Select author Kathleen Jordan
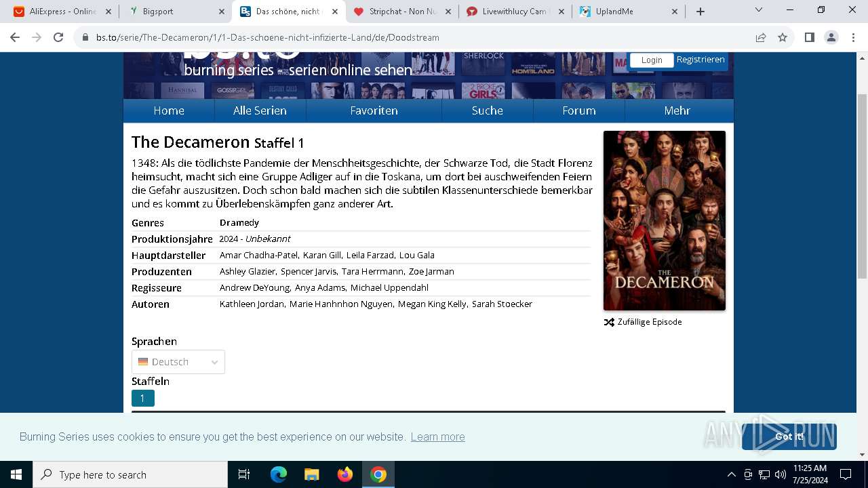 (x=252, y=304)
